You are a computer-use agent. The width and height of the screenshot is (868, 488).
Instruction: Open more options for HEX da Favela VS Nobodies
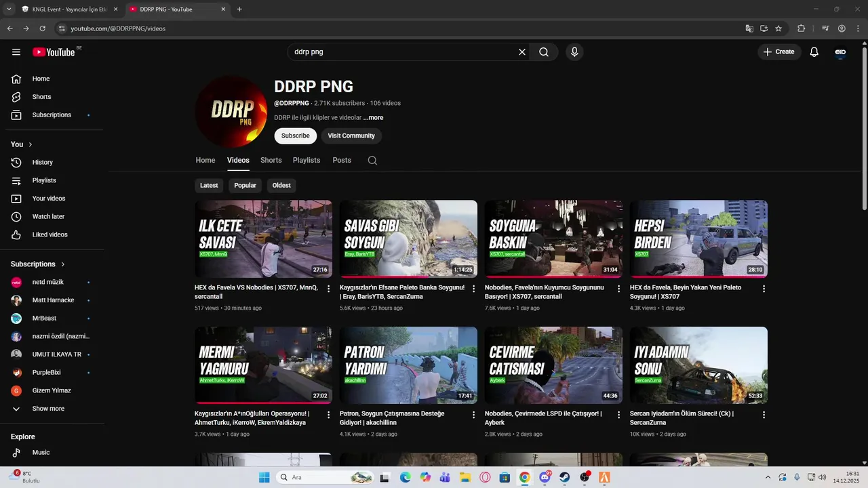(x=329, y=289)
